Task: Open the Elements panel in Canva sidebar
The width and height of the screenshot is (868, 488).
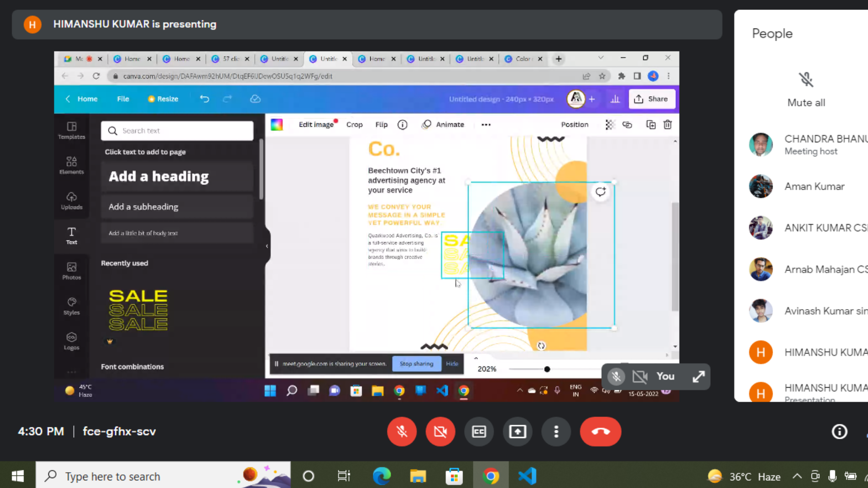Action: click(71, 165)
